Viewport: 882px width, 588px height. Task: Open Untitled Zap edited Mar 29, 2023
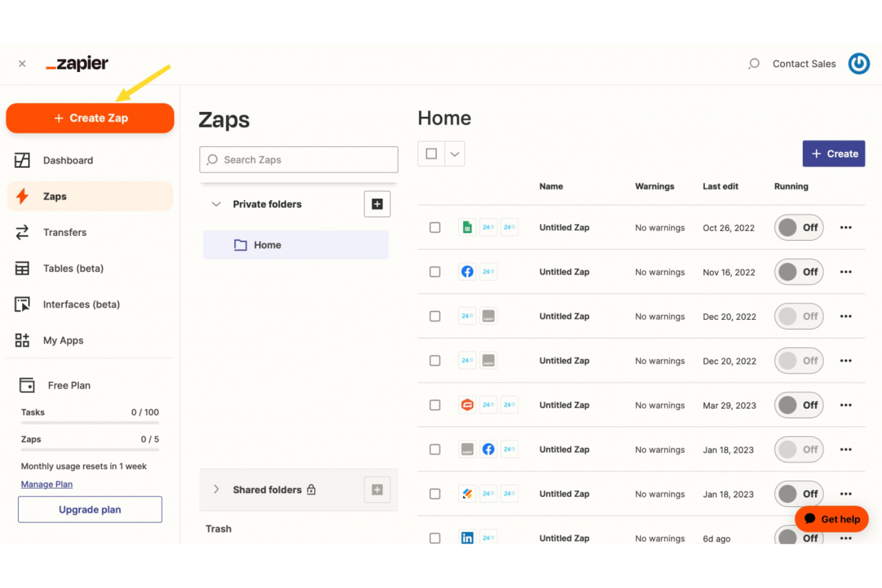coord(564,405)
